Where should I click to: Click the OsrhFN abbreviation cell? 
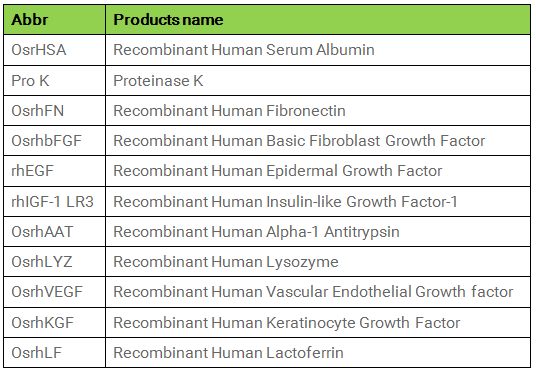pyautogui.click(x=55, y=111)
